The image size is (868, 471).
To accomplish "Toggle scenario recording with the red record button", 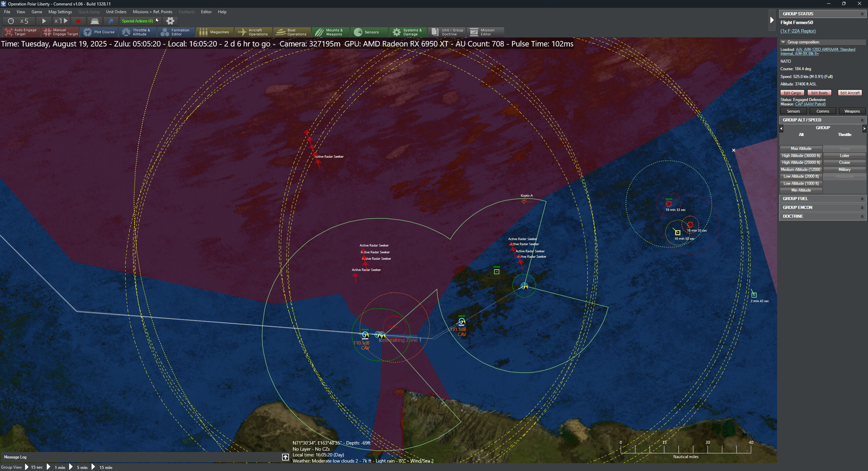I will [78, 21].
